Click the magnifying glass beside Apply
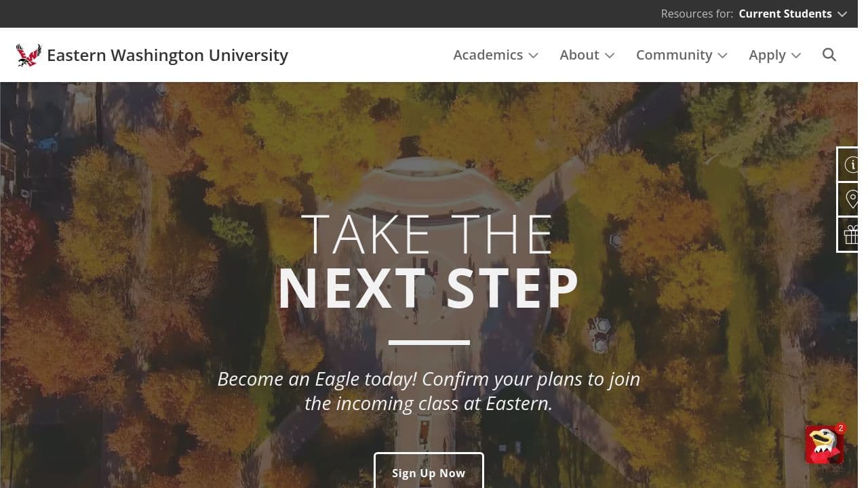This screenshot has height=488, width=868. pos(829,55)
